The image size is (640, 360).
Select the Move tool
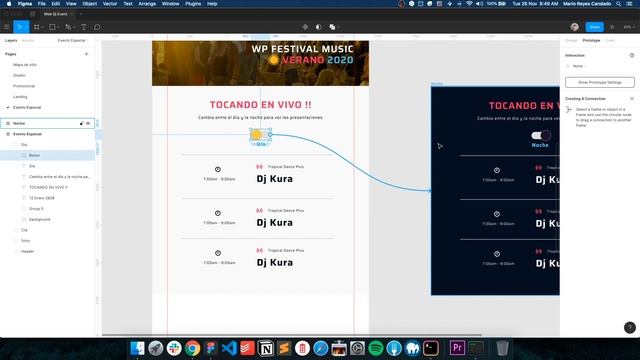[19, 27]
